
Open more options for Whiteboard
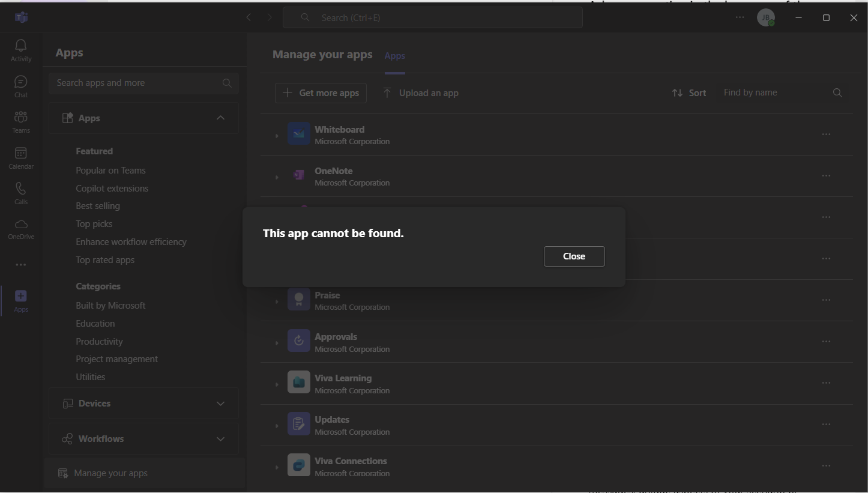click(826, 135)
